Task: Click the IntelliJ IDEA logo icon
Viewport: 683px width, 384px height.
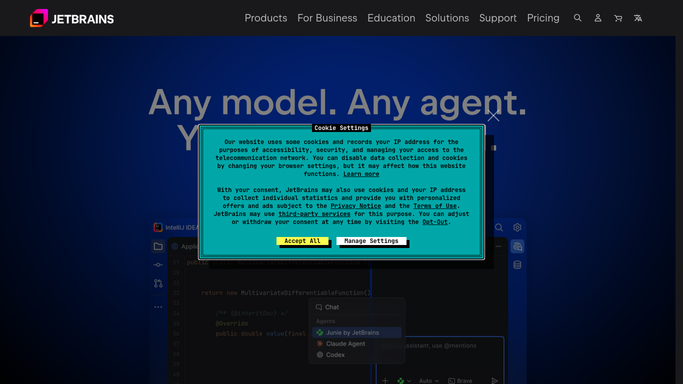Action: click(x=158, y=227)
